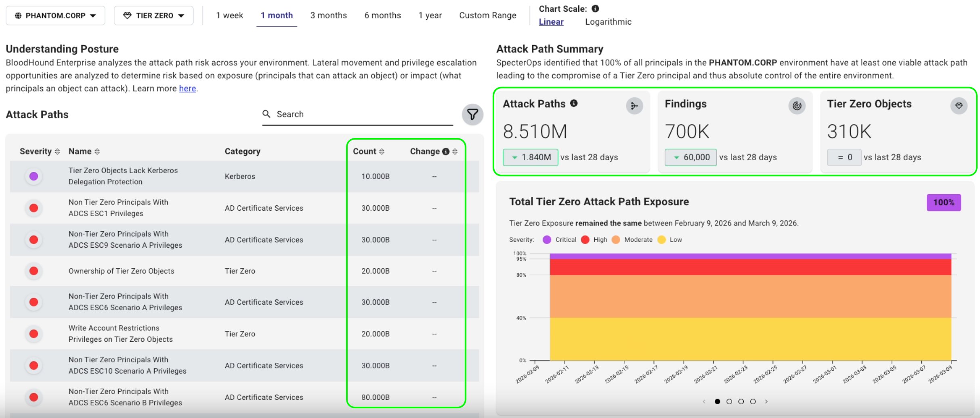Open 'ADCS ESC6 Scenario A Privileges' row
The image size is (980, 418).
coord(244,302)
